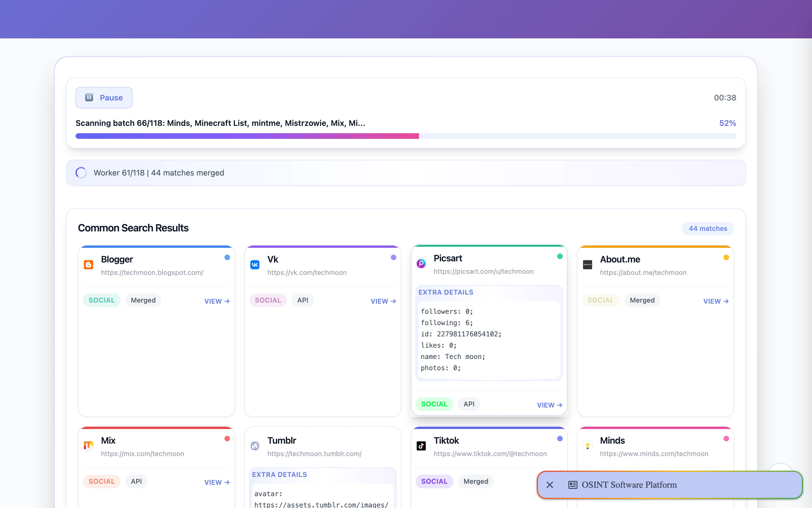Screen dimensions: 812x508
Task: Click the green status dot on Picsart card
Action: (560, 256)
